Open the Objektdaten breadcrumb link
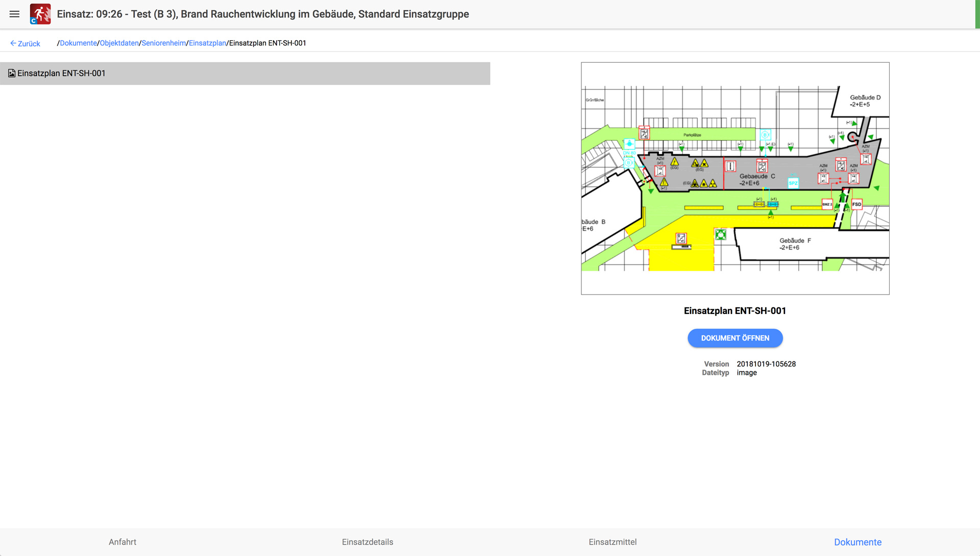 [x=119, y=43]
